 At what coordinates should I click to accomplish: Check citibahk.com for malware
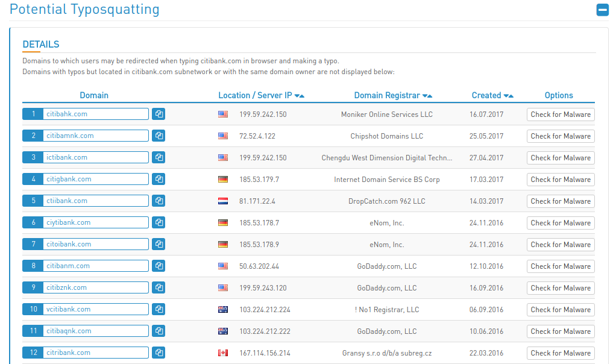click(561, 115)
